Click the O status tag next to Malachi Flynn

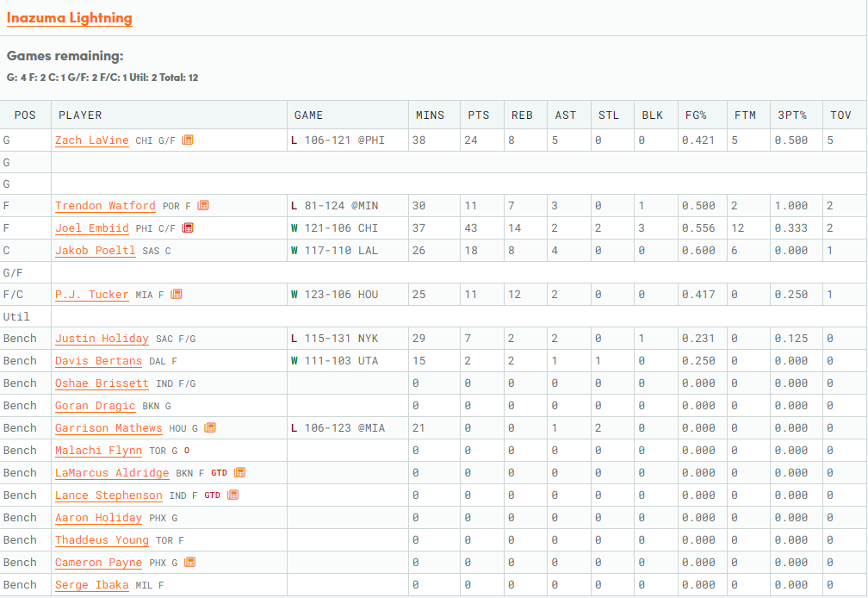point(187,450)
